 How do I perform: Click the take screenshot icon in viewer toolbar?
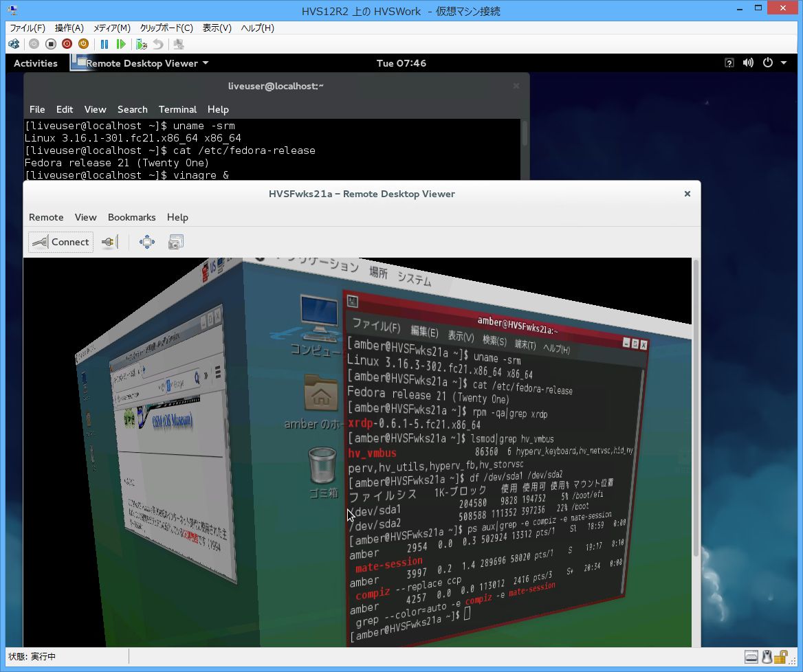[x=176, y=242]
